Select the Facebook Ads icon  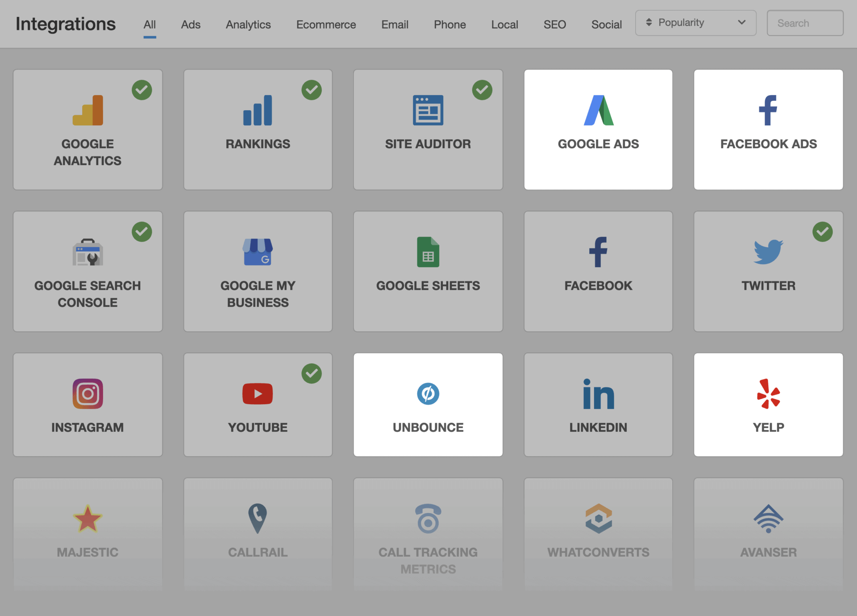coord(768,111)
